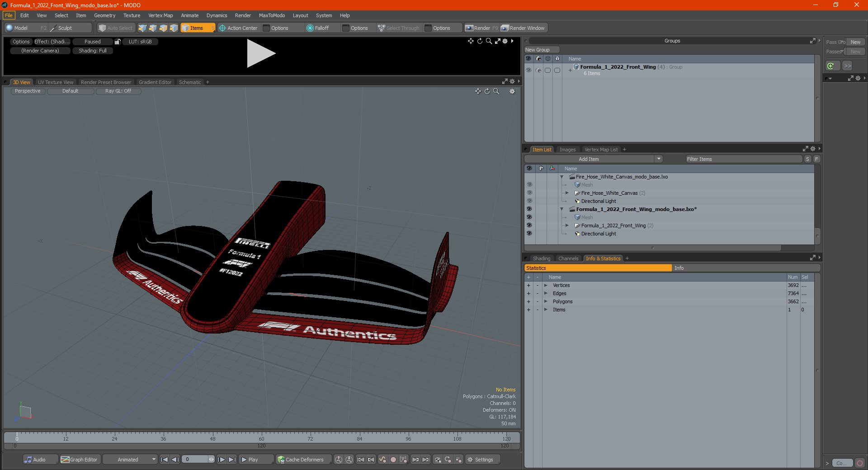
Task: Select Edges selection mode icon
Action: [x=153, y=28]
